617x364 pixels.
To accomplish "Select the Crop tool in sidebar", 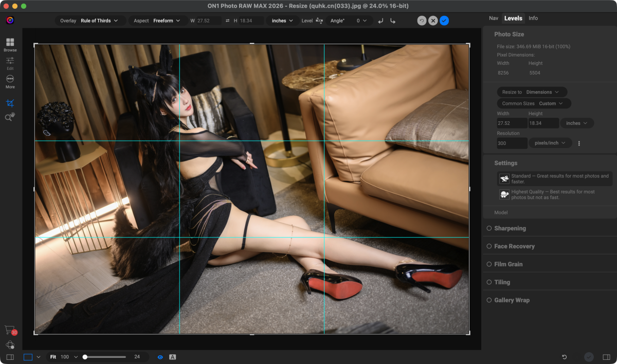I will coord(10,103).
